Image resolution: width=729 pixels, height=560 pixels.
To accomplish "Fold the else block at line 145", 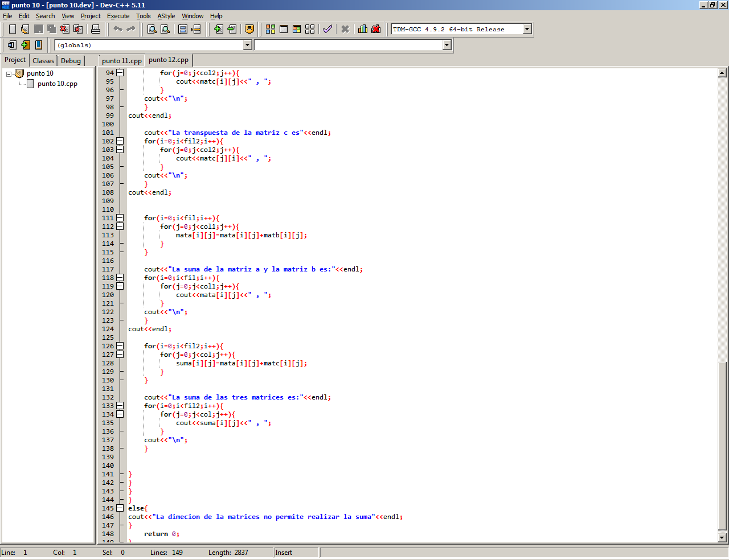I will pos(120,508).
